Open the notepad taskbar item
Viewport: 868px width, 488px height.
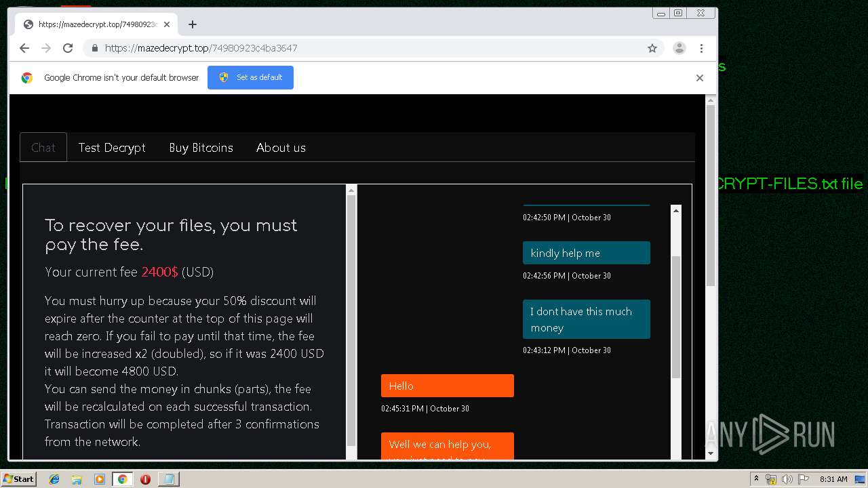(168, 479)
